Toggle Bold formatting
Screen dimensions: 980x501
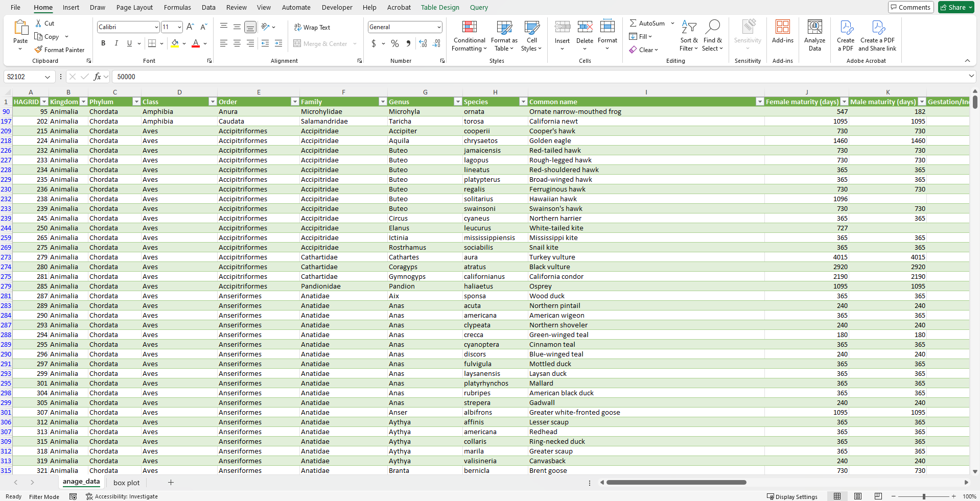[103, 43]
